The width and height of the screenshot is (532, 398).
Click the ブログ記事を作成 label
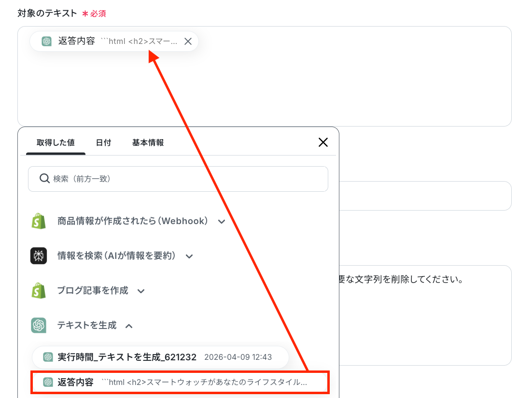click(93, 290)
